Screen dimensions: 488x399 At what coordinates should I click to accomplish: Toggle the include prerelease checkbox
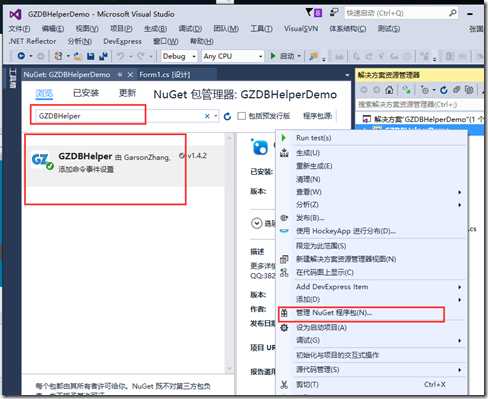[242, 116]
